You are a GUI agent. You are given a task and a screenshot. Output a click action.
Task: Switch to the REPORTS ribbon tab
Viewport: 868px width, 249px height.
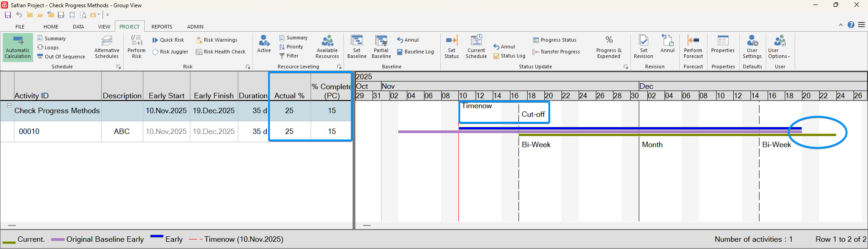click(x=162, y=27)
